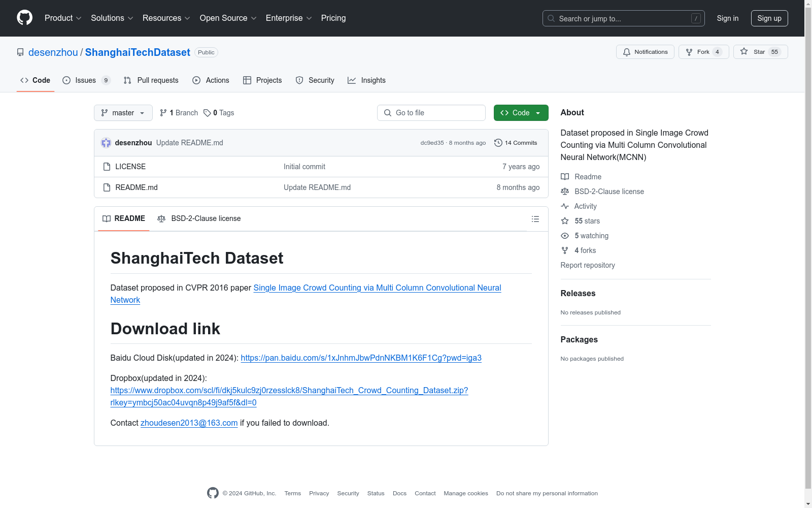Open the README outline list icon
The width and height of the screenshot is (812, 508).
535,219
